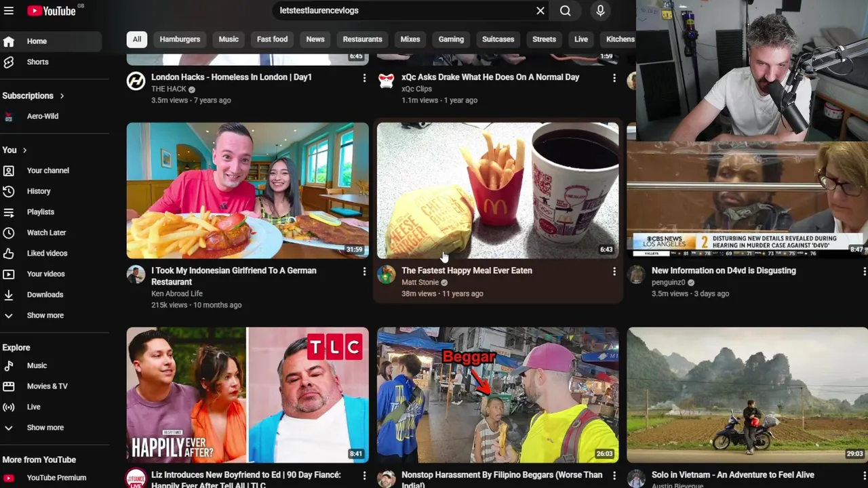Screen dimensions: 868x488
Task: Expand the Subscriptions section
Action: [x=33, y=96]
